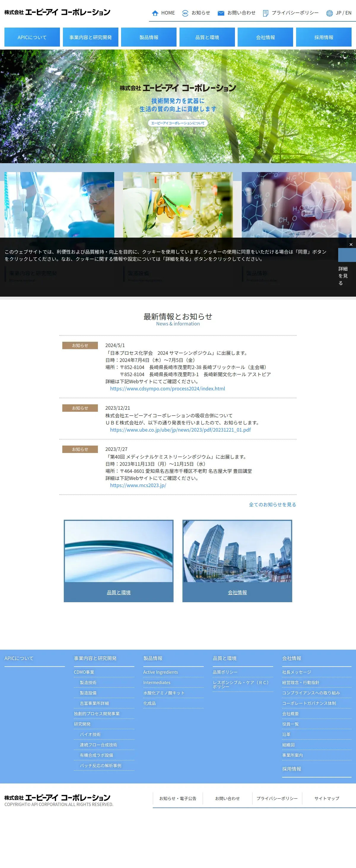Click the lab researcher thumbnail image
356x868 pixels.
pos(59,205)
